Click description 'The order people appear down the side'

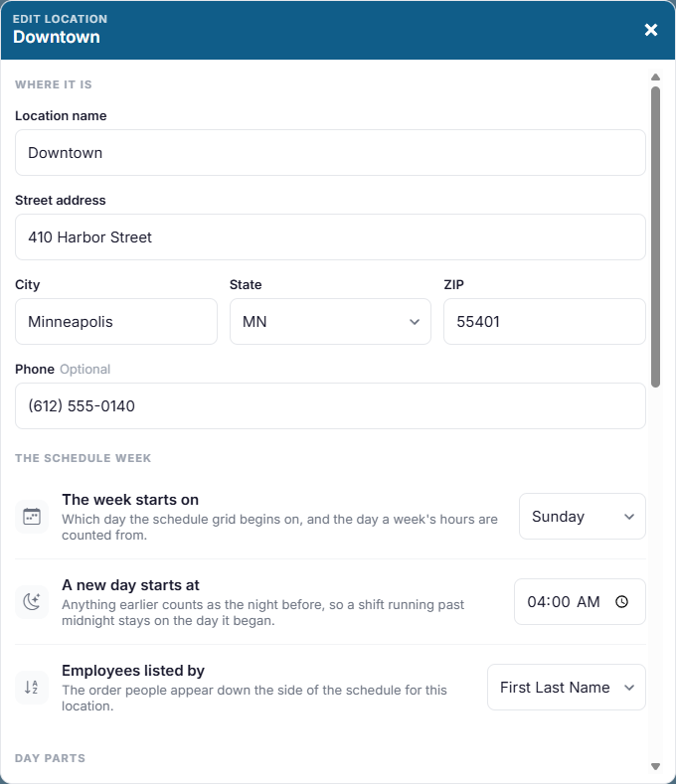point(254,698)
